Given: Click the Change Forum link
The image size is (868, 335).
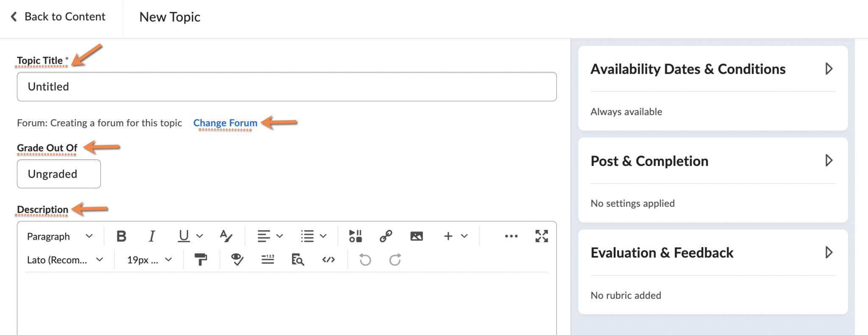Looking at the screenshot, I should click(x=225, y=123).
